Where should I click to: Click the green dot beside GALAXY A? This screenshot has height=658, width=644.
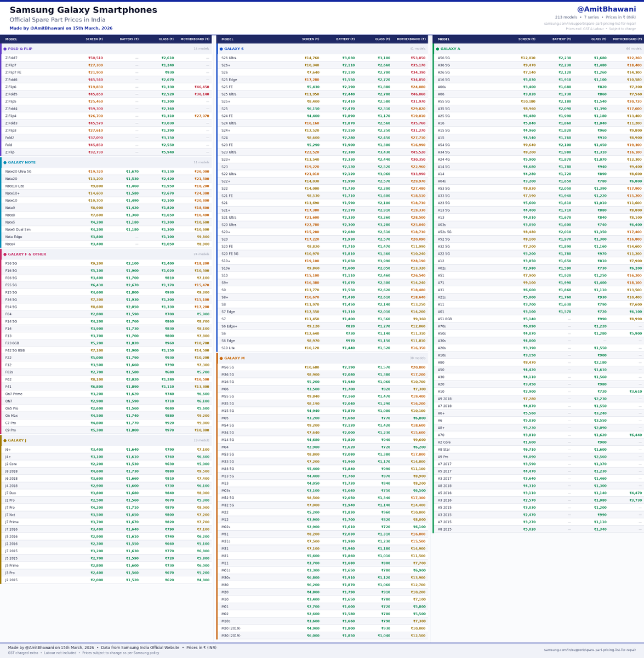tap(438, 49)
